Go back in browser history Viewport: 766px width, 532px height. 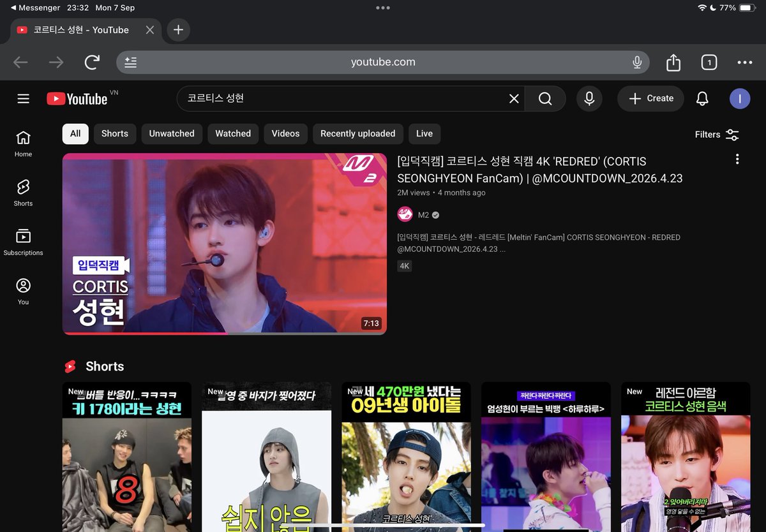(x=20, y=62)
